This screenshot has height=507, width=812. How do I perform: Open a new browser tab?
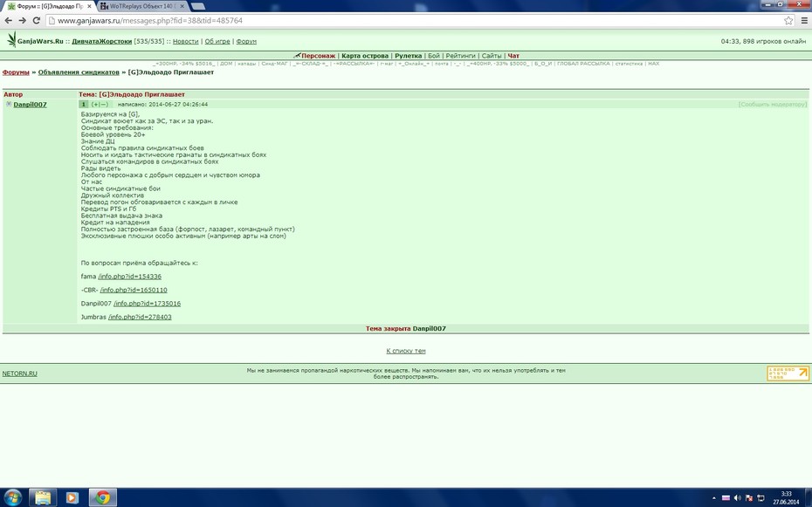point(198,6)
